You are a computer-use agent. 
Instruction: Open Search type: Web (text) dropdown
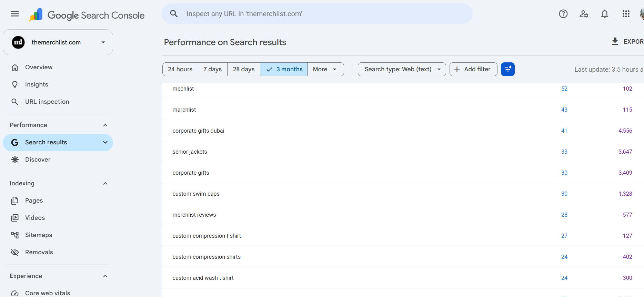click(x=402, y=69)
